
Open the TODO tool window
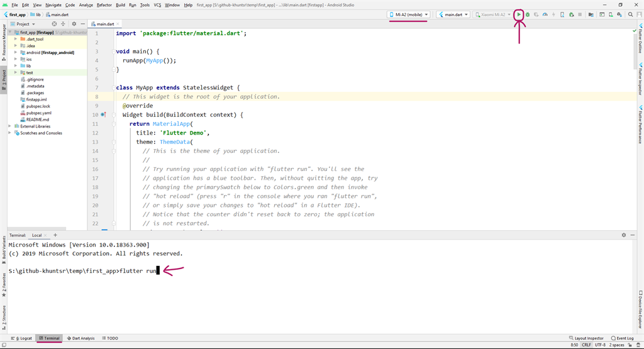click(110, 338)
